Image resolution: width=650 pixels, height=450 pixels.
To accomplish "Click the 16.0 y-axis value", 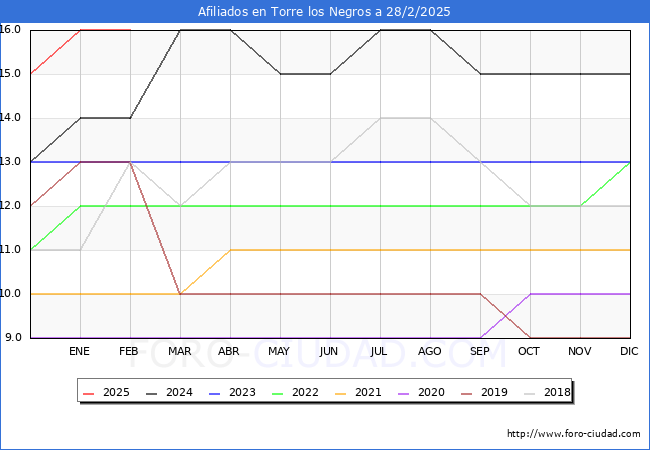I will click(10, 29).
